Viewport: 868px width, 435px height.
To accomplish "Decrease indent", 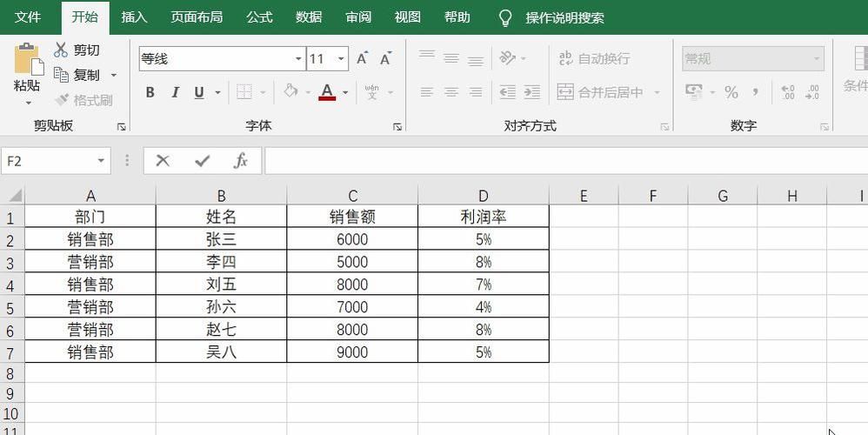I will 508,92.
